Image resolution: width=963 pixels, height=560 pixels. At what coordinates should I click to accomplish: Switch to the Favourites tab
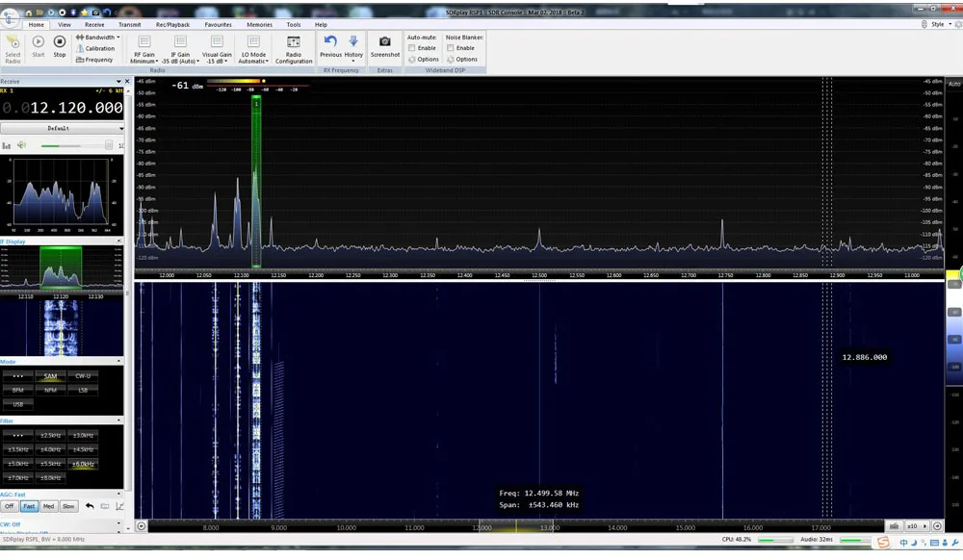point(218,24)
